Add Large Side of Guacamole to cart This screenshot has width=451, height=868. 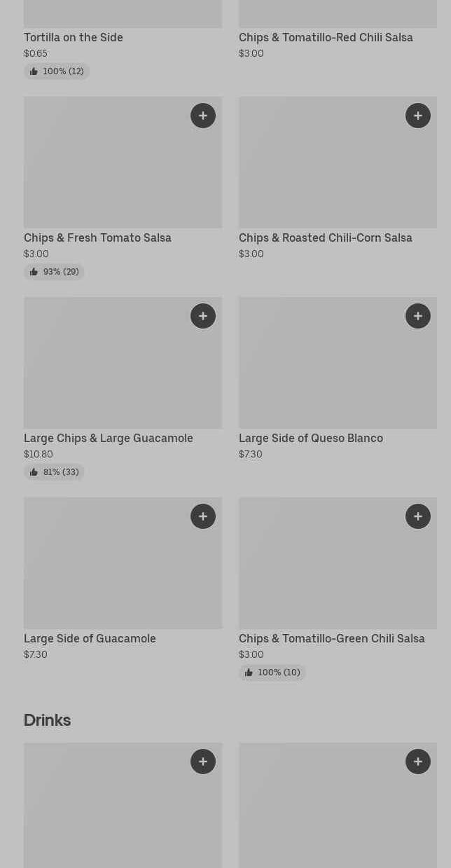tap(203, 516)
